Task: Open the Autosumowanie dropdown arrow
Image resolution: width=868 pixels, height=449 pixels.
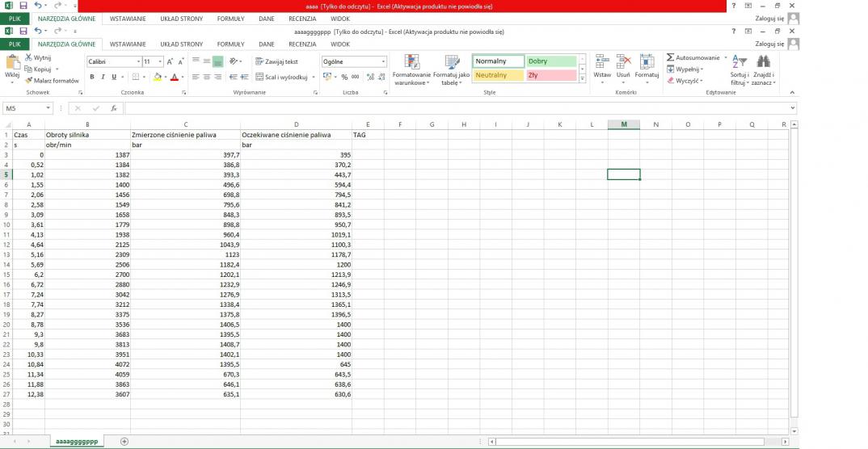Action: pyautogui.click(x=725, y=57)
